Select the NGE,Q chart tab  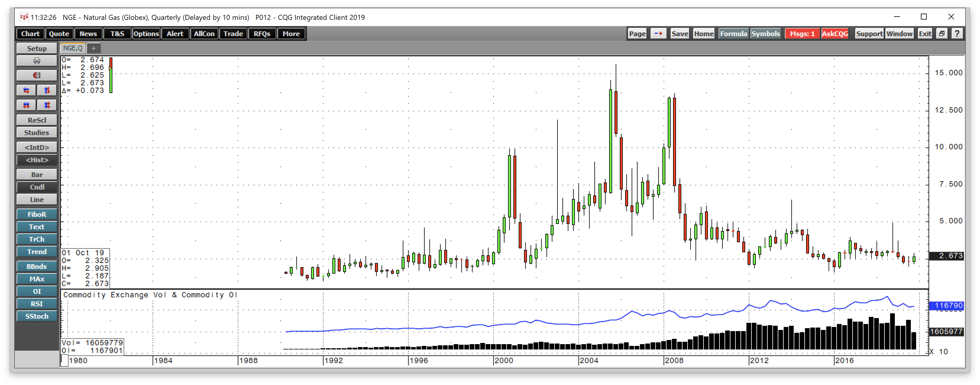(73, 48)
